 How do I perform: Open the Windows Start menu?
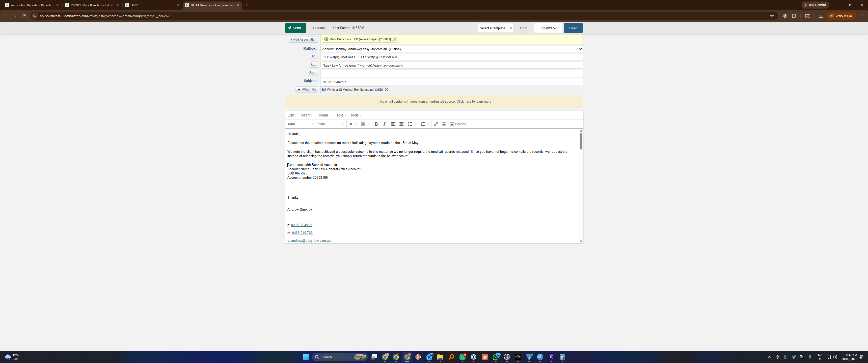click(x=306, y=357)
